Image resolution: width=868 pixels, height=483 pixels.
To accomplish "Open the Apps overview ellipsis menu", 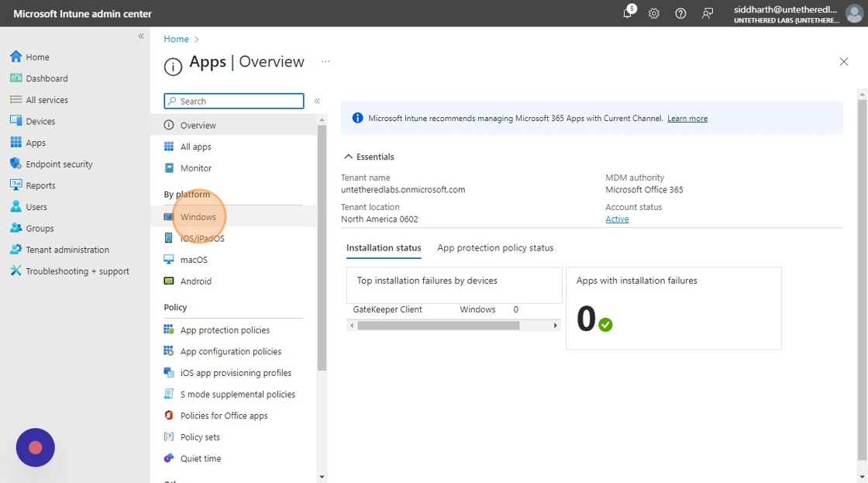I will [x=325, y=62].
